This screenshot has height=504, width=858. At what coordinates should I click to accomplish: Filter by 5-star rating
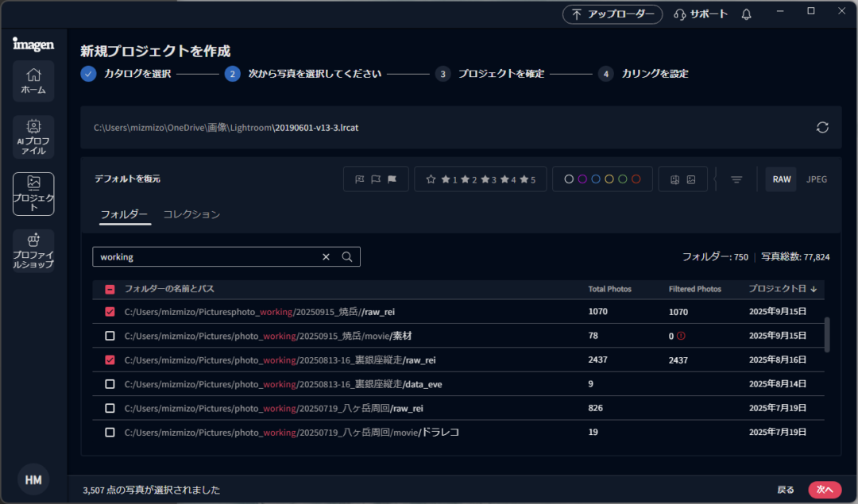coord(528,179)
